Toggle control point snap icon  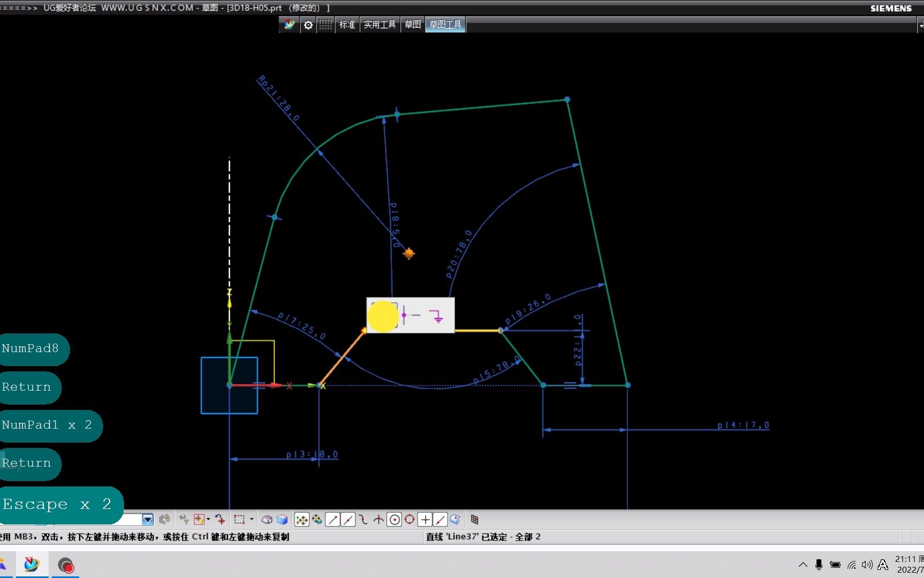pyautogui.click(x=364, y=520)
